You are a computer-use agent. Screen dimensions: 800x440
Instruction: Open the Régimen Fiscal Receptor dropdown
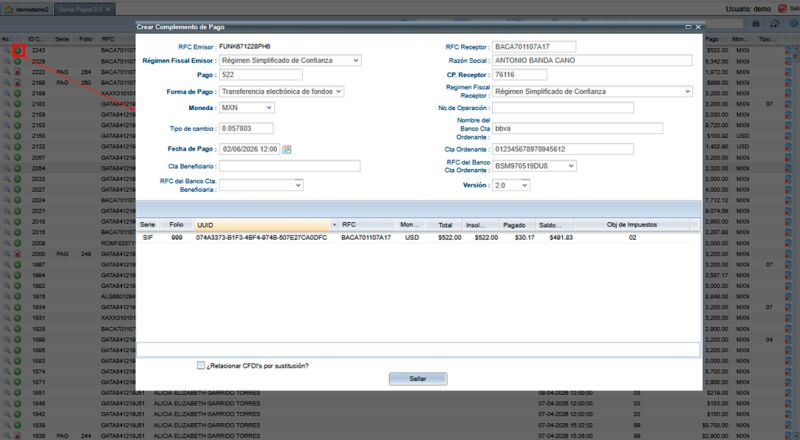[687, 91]
